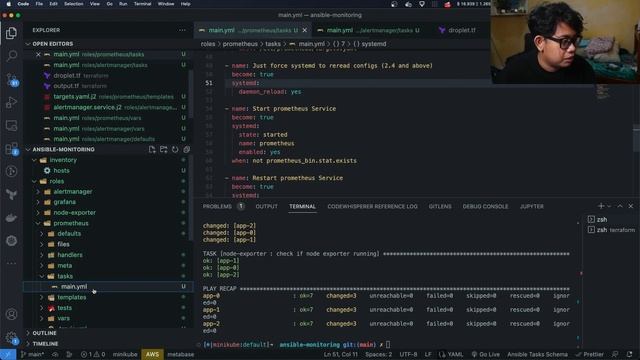Open Manage gear icon in activity bar
This screenshot has height=360, width=640.
11,338
